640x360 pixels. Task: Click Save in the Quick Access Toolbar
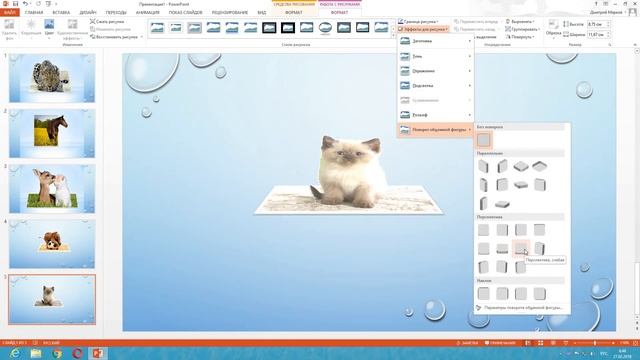(16, 4)
